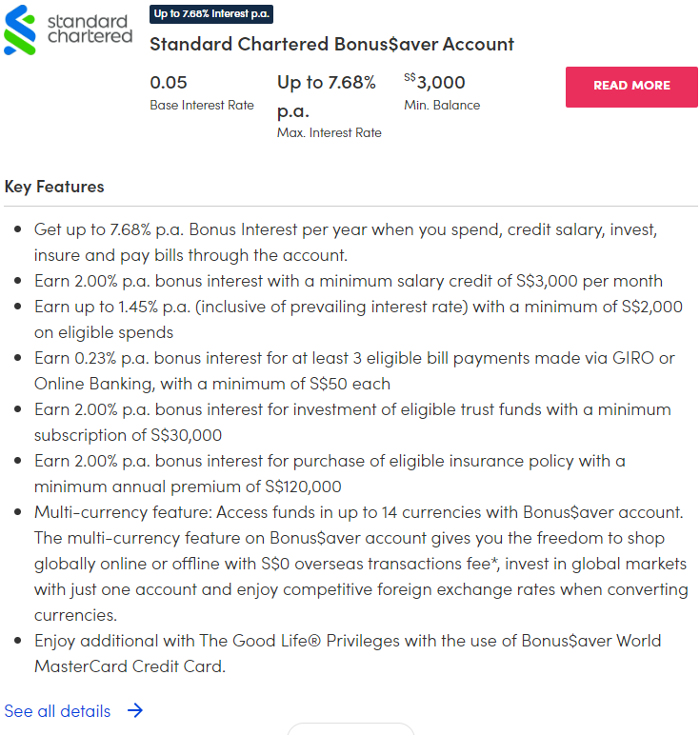Click the arrow icon beside See all details
700x735 pixels.
click(135, 710)
